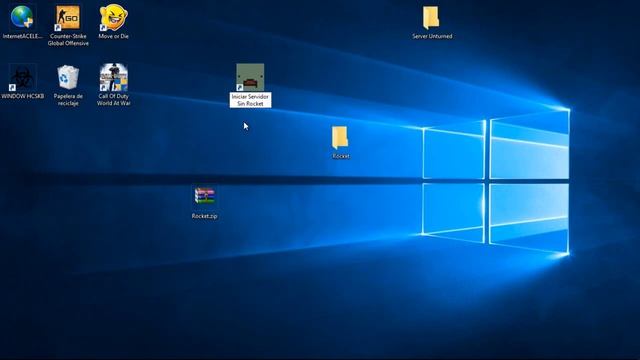Click the 'Call Of Duty World At War' label
Image resolution: width=640 pixels, height=360 pixels.
coord(113,100)
